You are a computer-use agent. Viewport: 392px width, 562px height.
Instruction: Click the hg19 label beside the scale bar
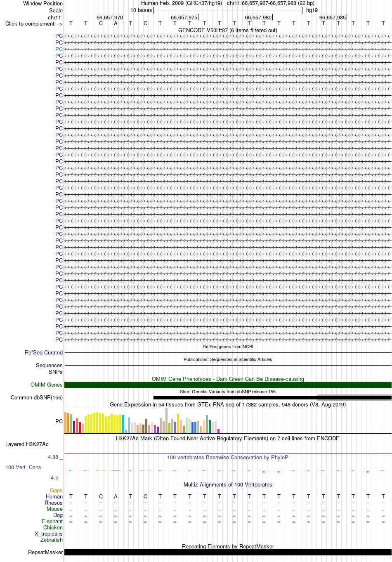pyautogui.click(x=312, y=10)
